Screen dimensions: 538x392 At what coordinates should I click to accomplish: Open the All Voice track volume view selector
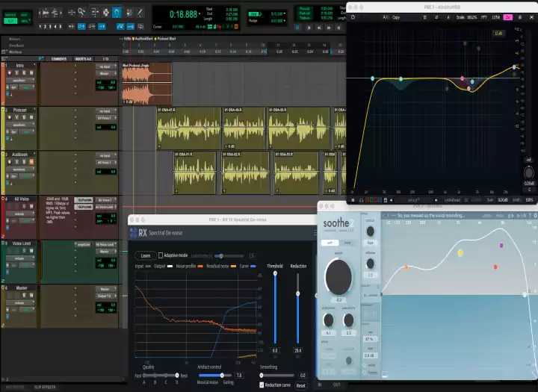click(x=20, y=214)
